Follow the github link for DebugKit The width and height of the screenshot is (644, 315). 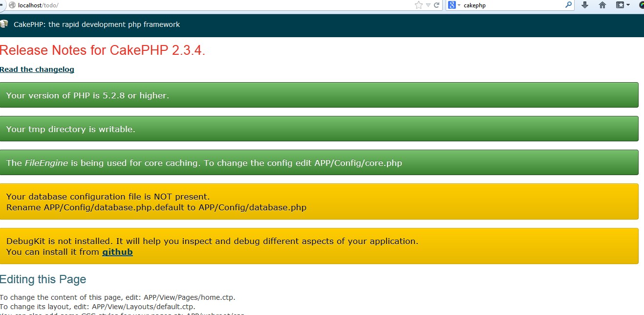(x=117, y=252)
